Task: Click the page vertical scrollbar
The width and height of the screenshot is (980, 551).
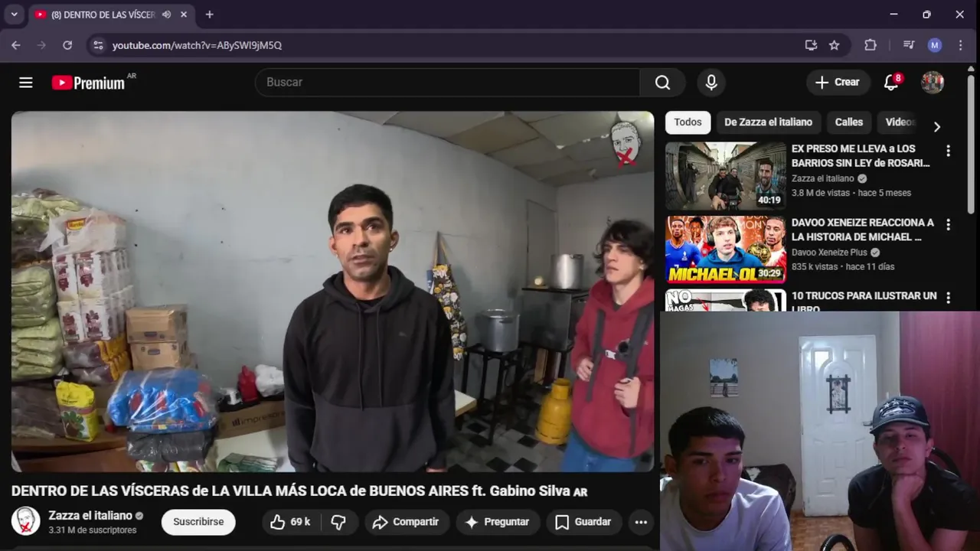Action: (971, 144)
